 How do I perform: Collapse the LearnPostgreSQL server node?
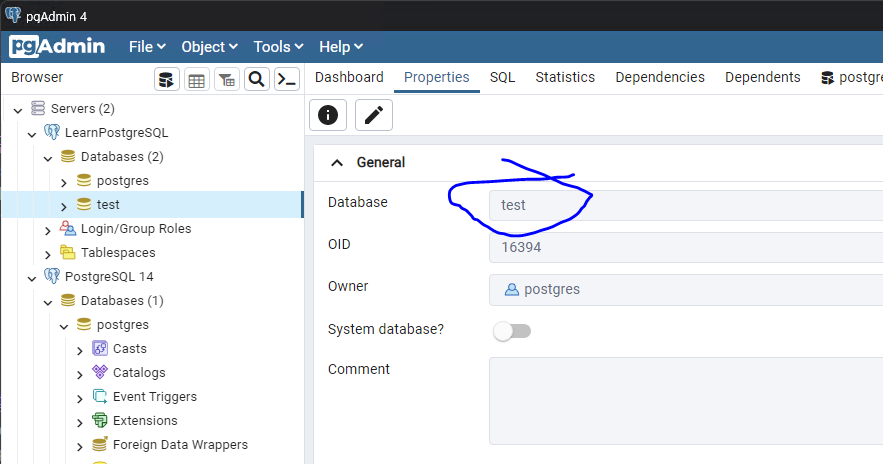click(32, 134)
